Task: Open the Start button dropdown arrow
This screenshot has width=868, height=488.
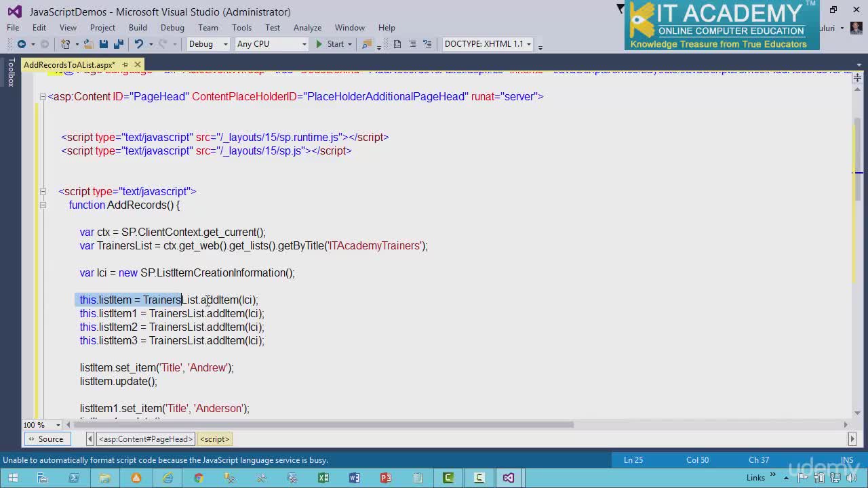Action: point(350,44)
